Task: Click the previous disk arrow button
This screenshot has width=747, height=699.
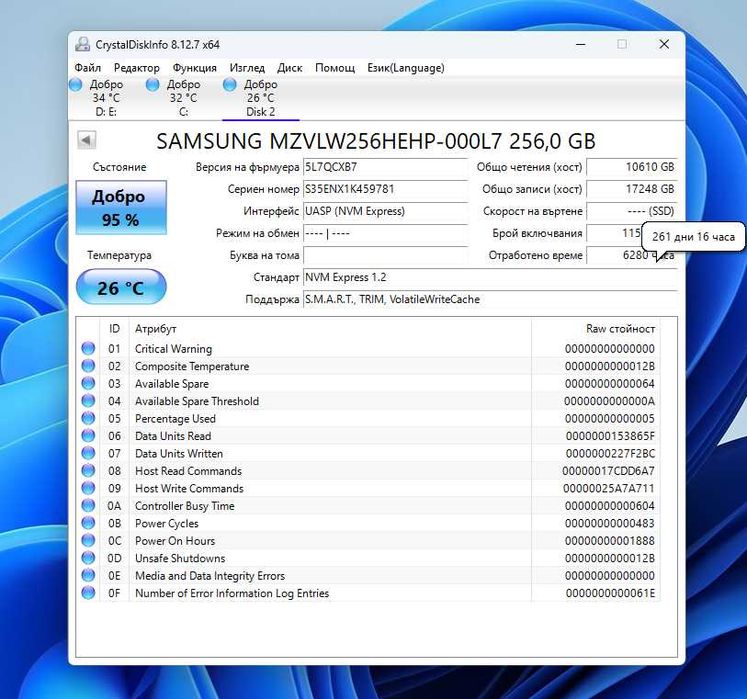Action: coord(87,141)
